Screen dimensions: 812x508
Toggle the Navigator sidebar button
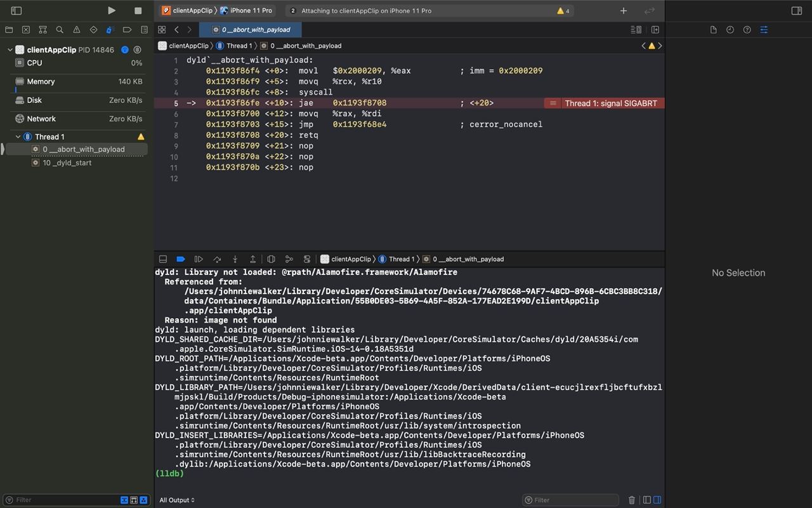[16, 11]
